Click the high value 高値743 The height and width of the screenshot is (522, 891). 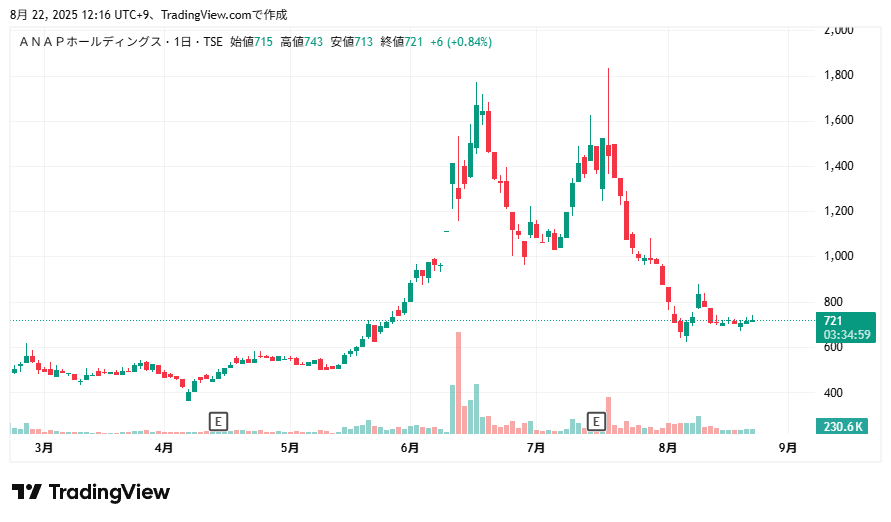(301, 42)
